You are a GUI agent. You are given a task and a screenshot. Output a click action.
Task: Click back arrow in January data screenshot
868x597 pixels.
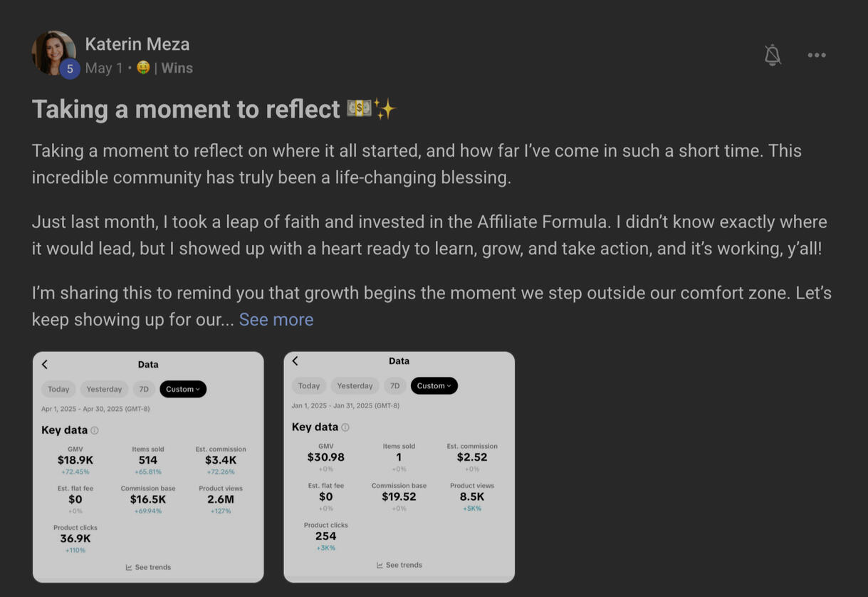point(296,361)
